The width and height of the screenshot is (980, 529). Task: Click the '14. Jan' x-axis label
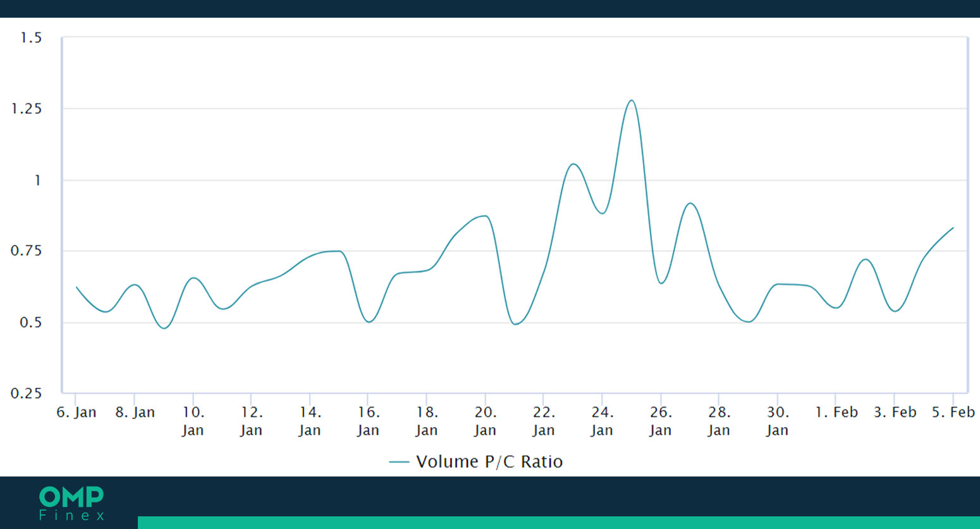point(310,421)
